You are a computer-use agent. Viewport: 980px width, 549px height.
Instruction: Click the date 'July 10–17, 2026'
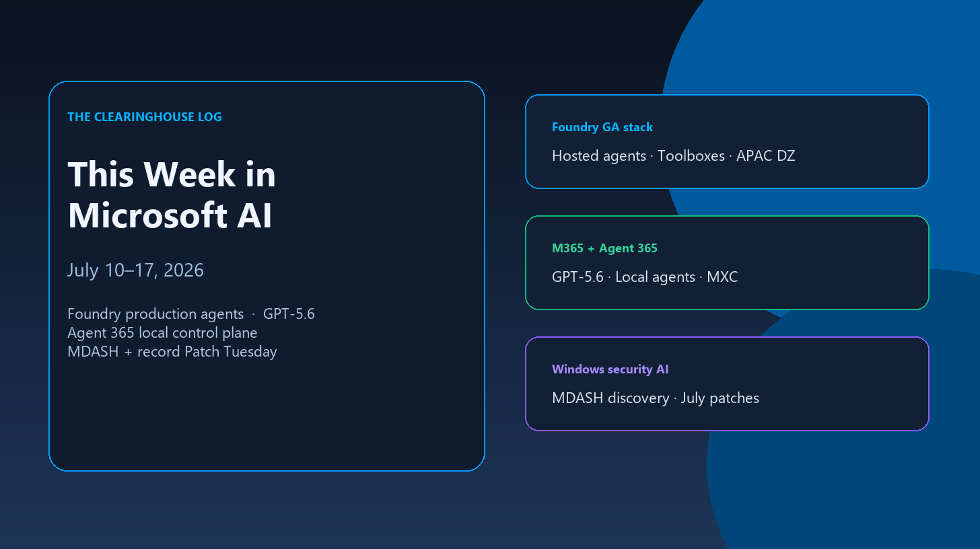[x=135, y=270]
